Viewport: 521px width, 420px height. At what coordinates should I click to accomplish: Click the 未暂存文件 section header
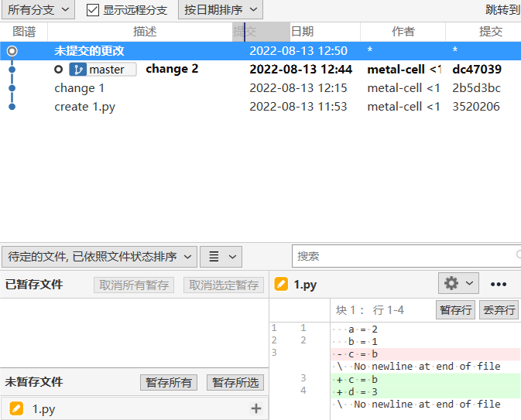point(34,382)
